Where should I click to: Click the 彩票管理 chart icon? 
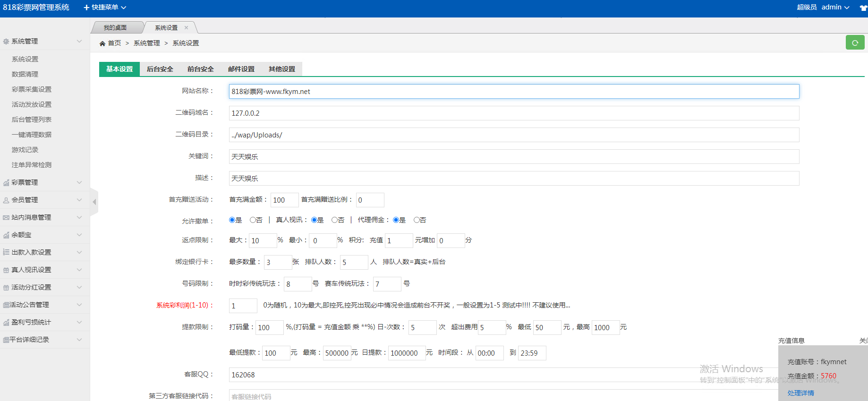(x=6, y=183)
